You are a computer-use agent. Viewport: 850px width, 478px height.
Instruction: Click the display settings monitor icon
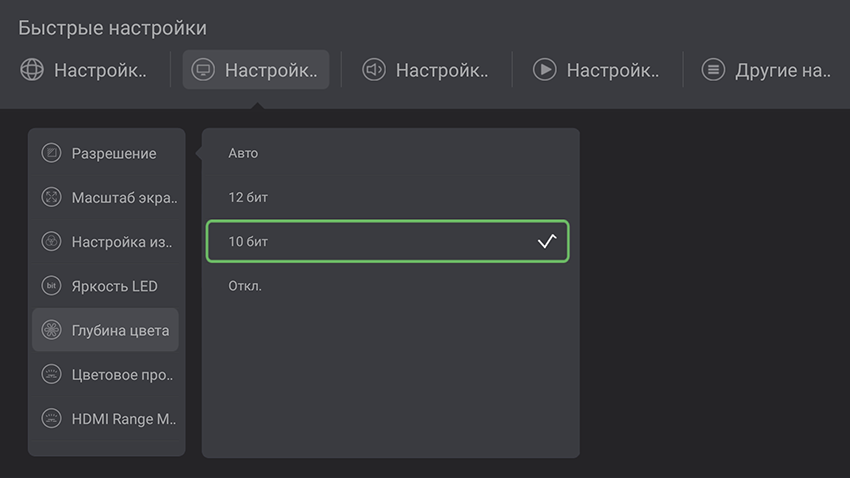(203, 70)
